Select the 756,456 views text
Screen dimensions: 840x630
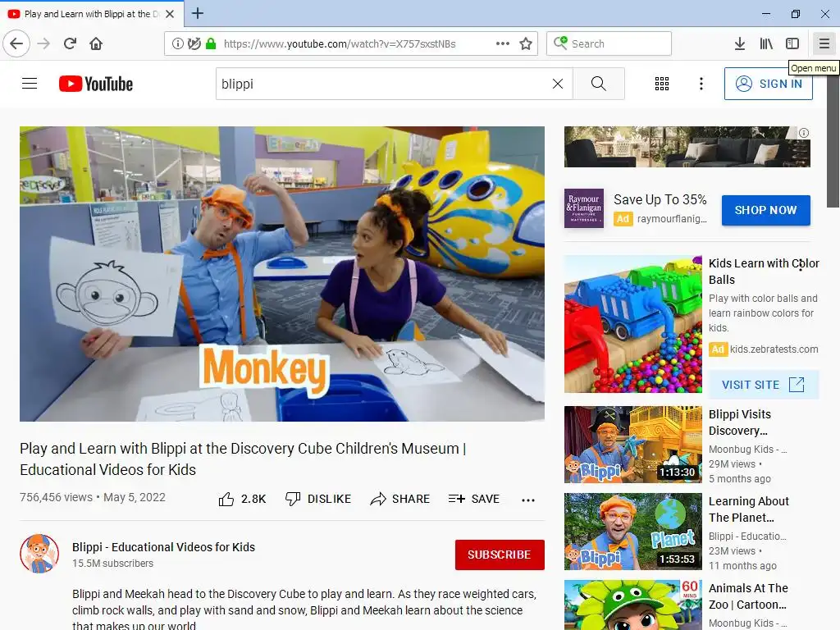[x=56, y=497]
